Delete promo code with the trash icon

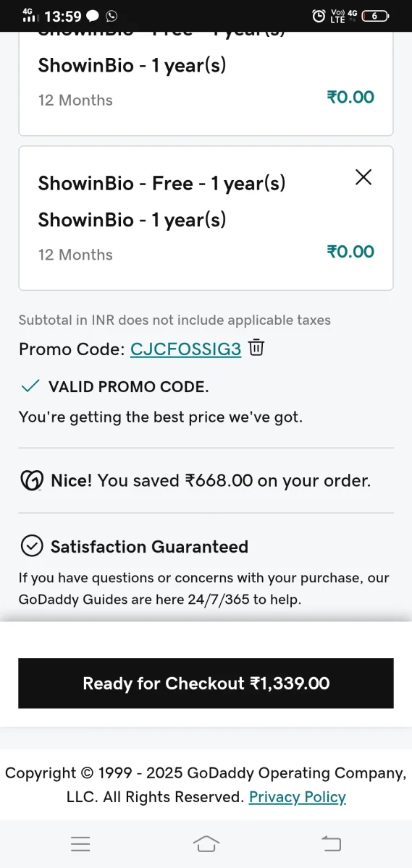256,348
